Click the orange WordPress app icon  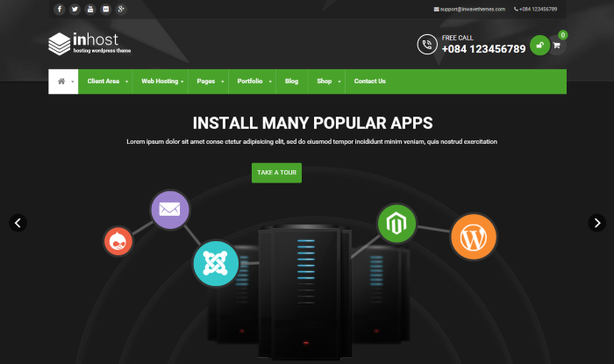pyautogui.click(x=474, y=237)
